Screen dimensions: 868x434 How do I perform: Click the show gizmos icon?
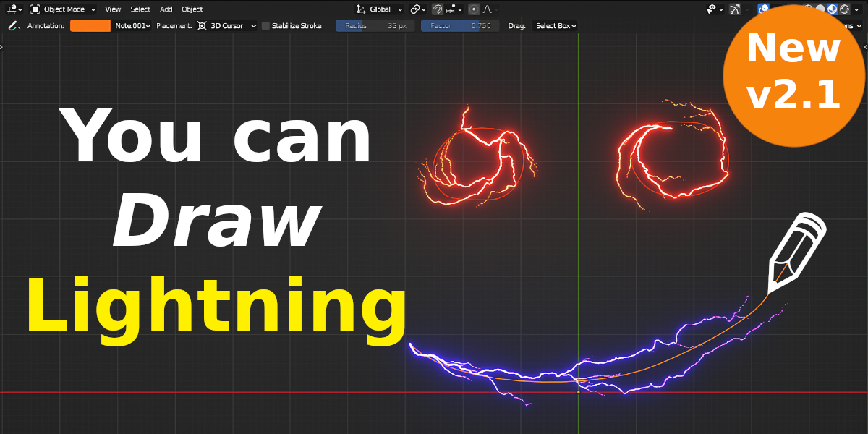click(736, 9)
